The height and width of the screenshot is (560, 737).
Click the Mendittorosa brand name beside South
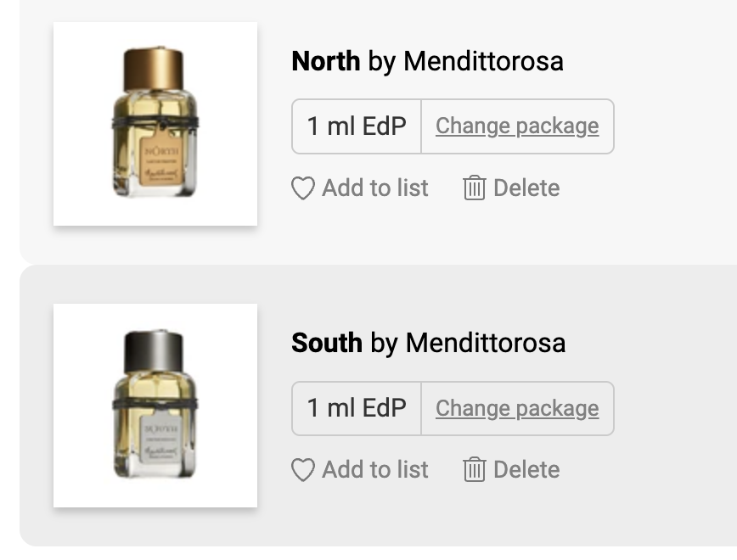[x=486, y=343]
